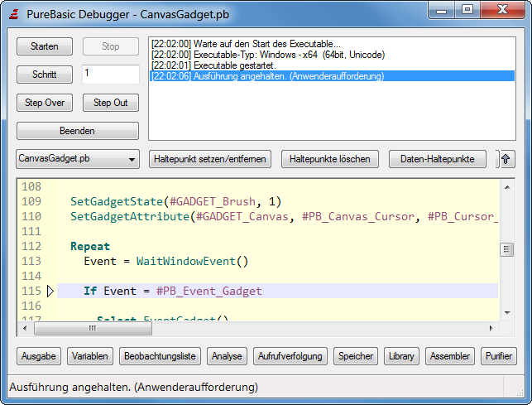This screenshot has width=532, height=405.
Task: Click the code view scroll-up arrow
Action: (x=507, y=187)
